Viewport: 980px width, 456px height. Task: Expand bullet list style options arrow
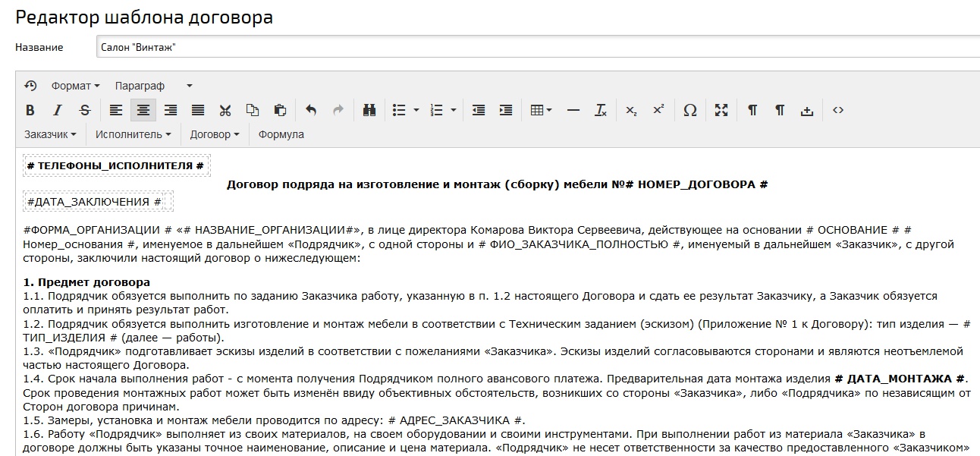pos(416,111)
